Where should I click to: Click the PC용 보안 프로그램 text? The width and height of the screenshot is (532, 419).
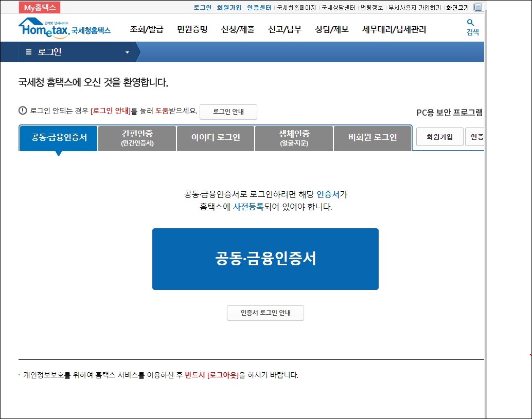click(x=449, y=113)
